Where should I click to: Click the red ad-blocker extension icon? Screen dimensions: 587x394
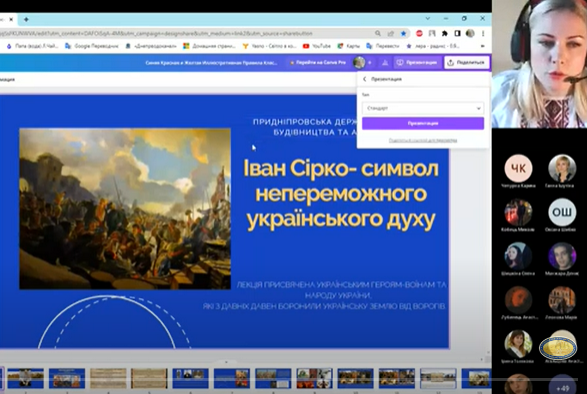coord(419,34)
